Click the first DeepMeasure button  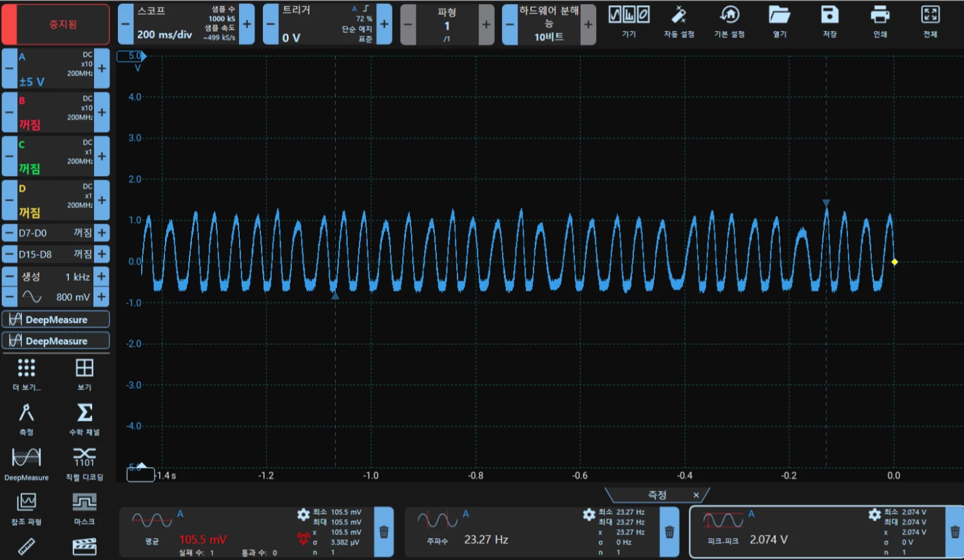click(x=55, y=320)
